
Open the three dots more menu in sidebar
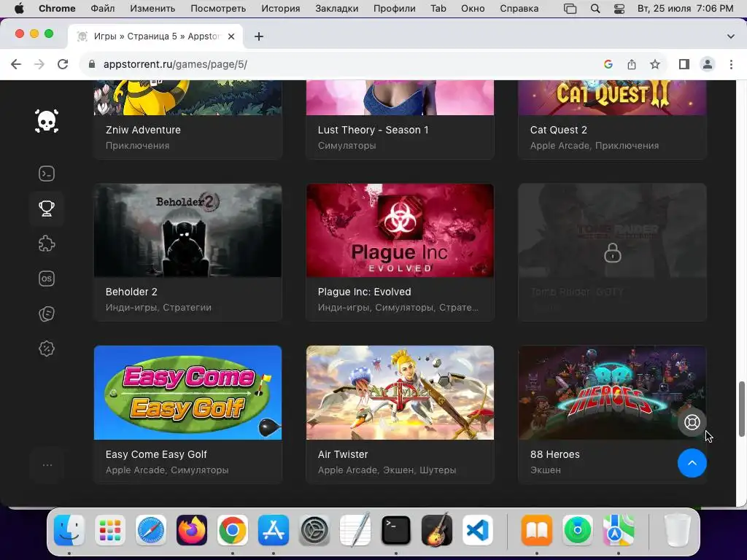coord(47,465)
